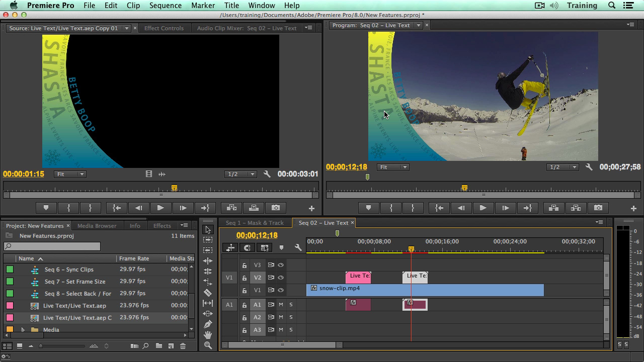The height and width of the screenshot is (362, 644).
Task: Click the New Bin folder icon
Action: click(x=158, y=346)
